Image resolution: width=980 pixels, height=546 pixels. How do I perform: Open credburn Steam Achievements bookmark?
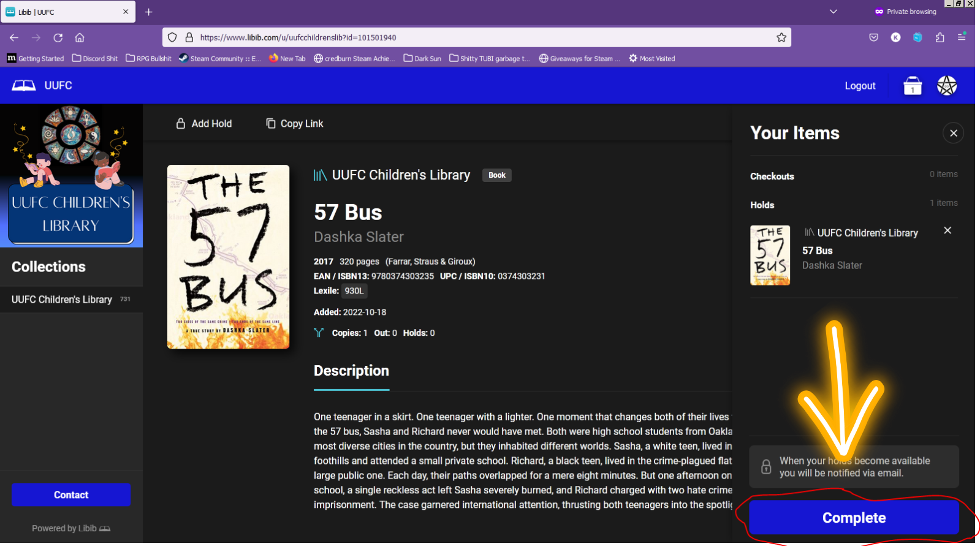354,59
